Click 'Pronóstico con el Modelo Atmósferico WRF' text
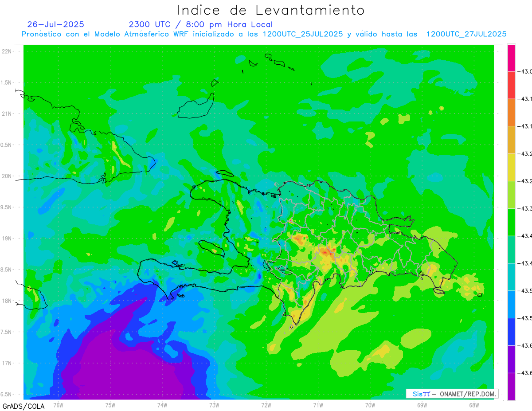 [x=106, y=34]
